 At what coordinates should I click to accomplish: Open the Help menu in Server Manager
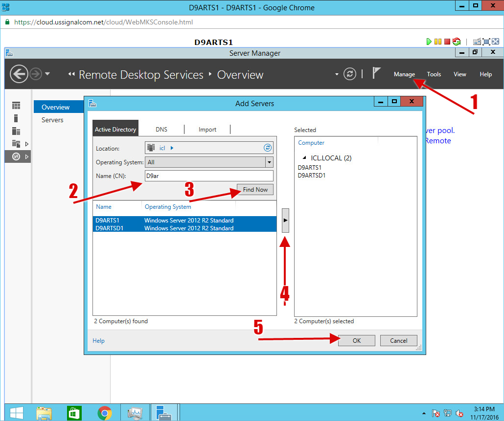(486, 74)
